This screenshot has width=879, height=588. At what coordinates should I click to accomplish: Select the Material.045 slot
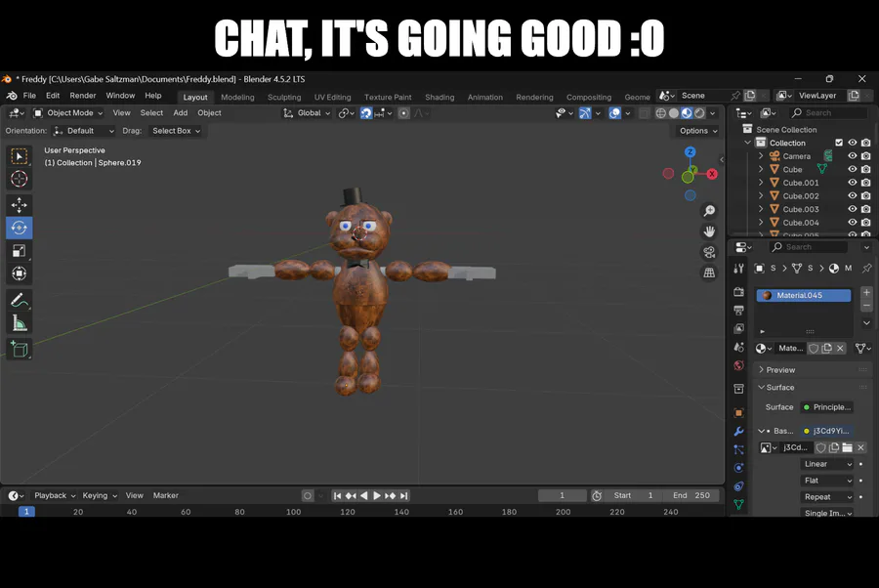pyautogui.click(x=804, y=295)
